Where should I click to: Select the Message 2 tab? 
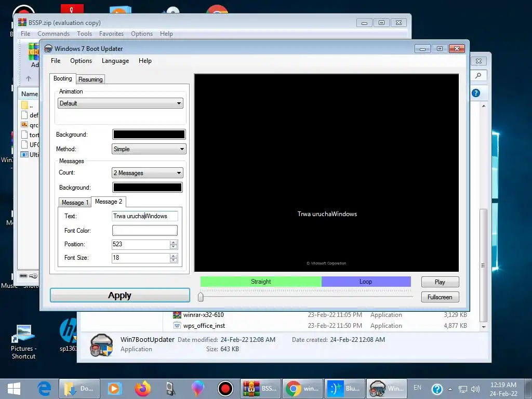[109, 202]
